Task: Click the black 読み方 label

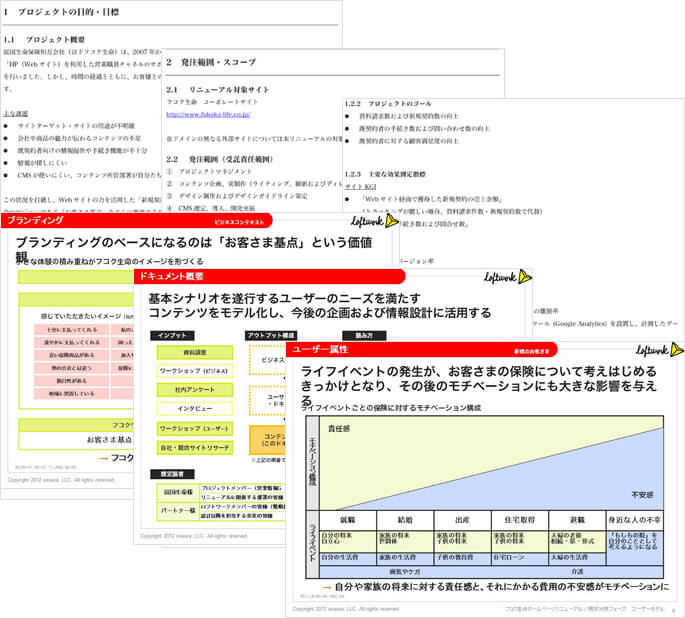Action: coord(364,335)
